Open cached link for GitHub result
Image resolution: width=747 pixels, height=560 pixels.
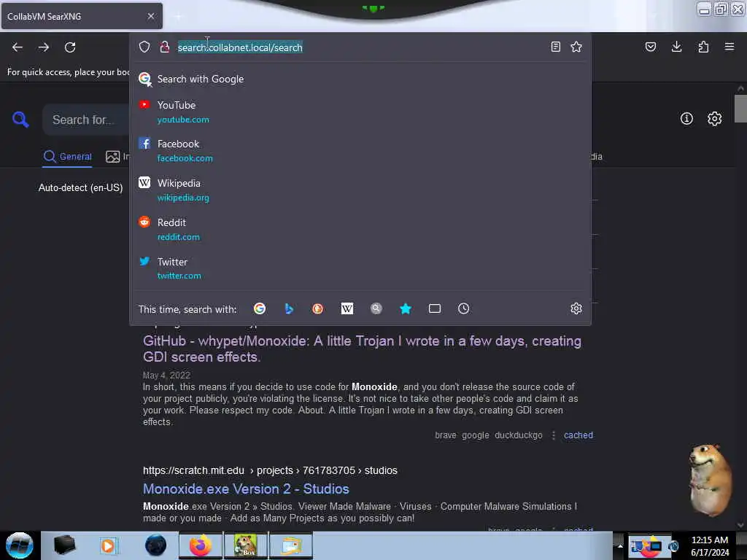[x=578, y=435]
